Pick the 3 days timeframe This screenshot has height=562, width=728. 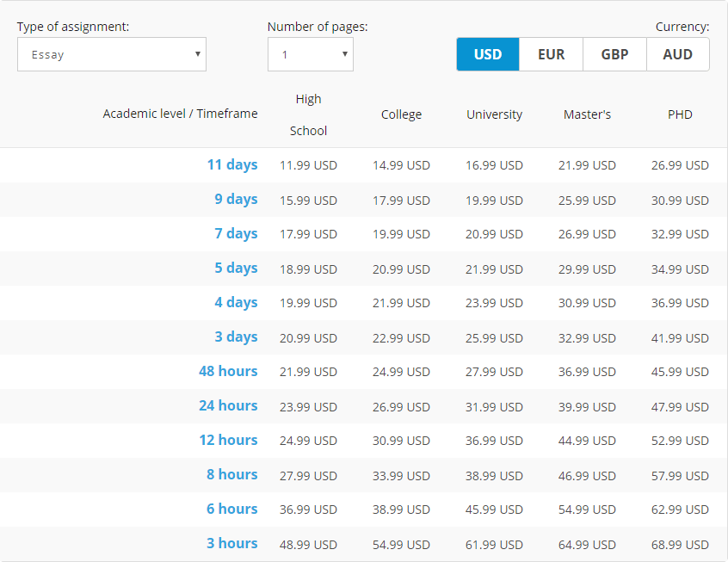coord(236,337)
